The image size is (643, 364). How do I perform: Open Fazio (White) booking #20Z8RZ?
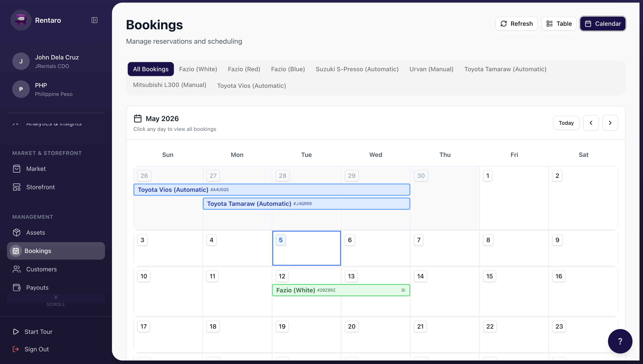pos(341,290)
